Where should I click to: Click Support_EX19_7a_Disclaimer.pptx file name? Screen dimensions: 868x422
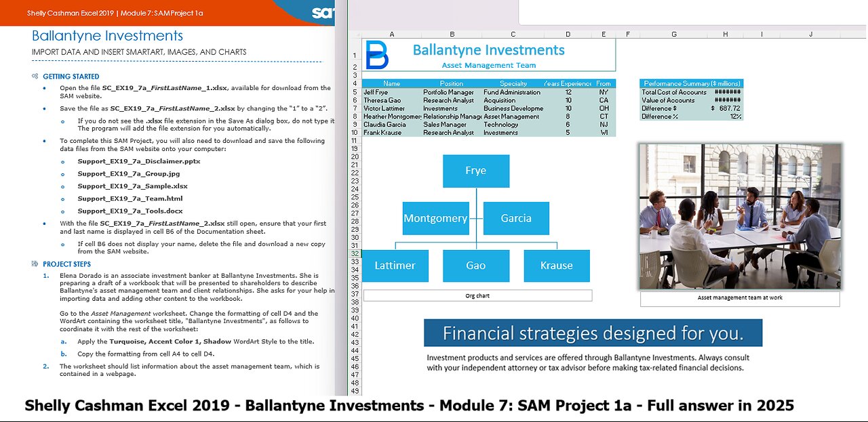(139, 161)
